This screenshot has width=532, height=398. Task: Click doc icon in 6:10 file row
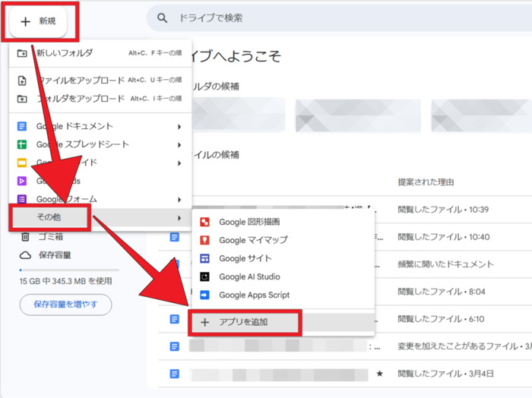coord(174,319)
